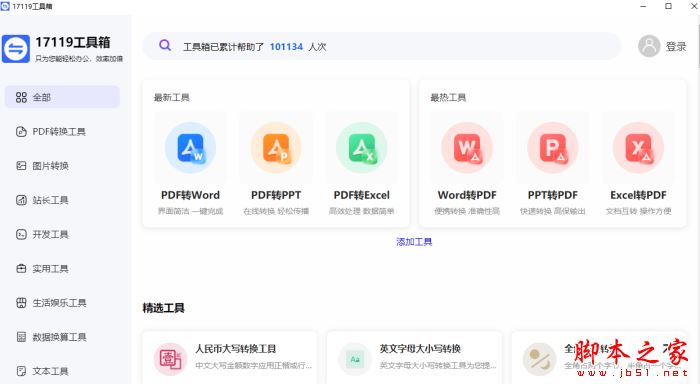Viewport: 700px width, 384px height.
Task: Click the icon beside 生活娱乐工具
Action: pos(21,303)
